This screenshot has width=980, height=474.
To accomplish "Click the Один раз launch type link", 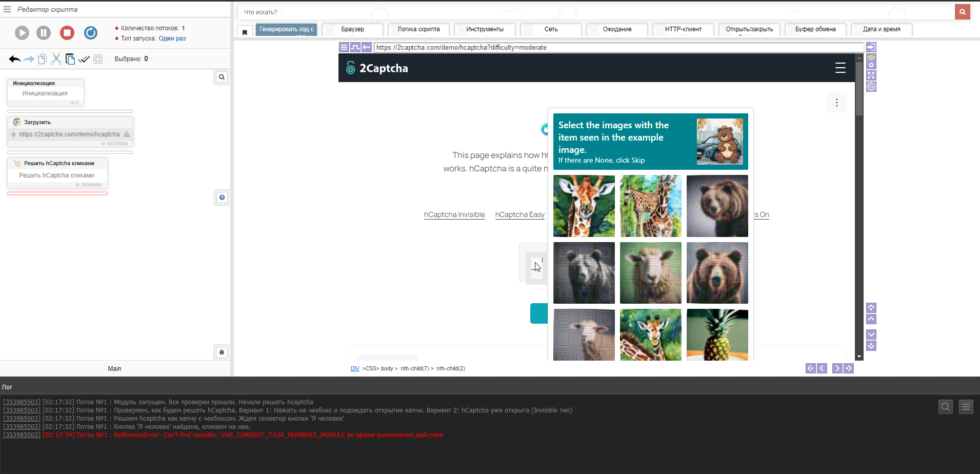I will tap(172, 38).
